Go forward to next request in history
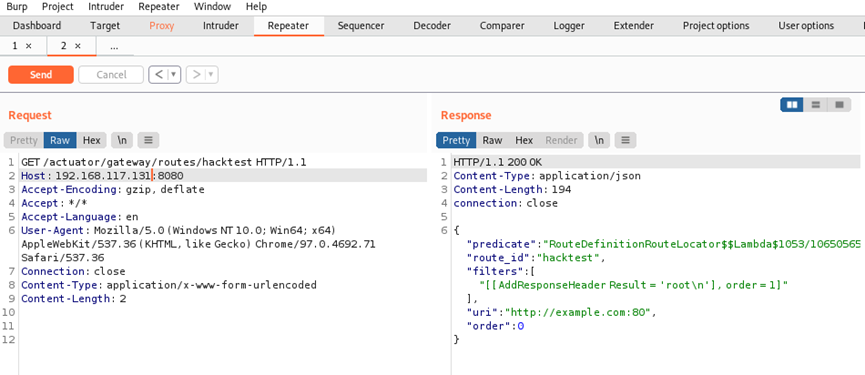 coord(196,74)
